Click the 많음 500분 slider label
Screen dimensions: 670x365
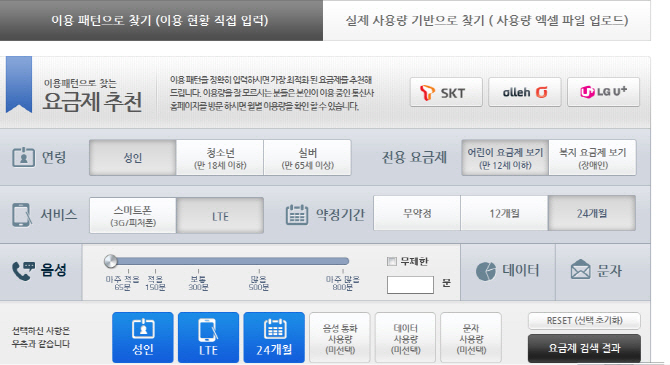coord(259,283)
